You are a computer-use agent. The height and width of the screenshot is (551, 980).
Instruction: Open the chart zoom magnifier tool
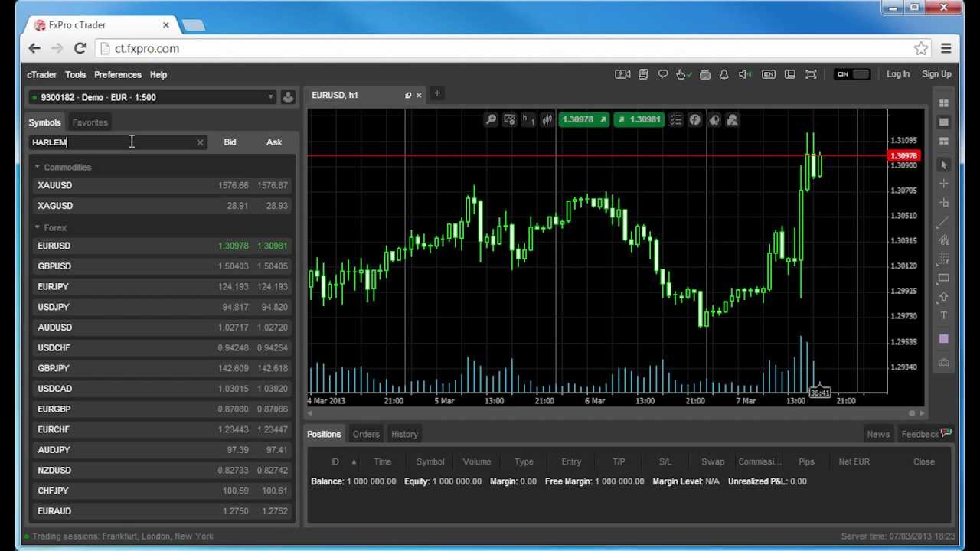[x=491, y=120]
